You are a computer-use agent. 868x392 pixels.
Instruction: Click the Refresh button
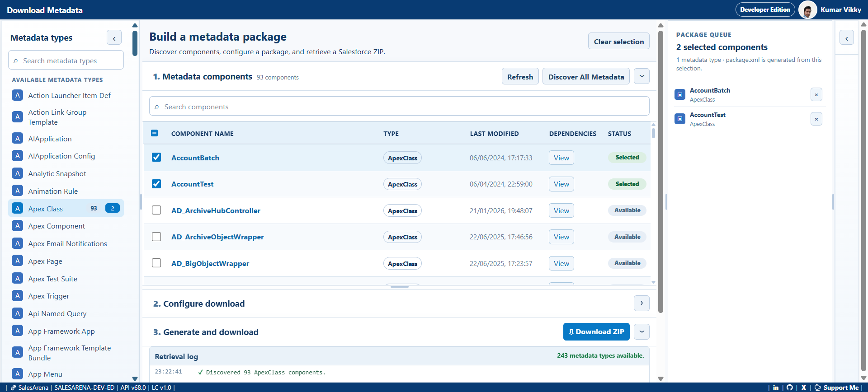520,77
